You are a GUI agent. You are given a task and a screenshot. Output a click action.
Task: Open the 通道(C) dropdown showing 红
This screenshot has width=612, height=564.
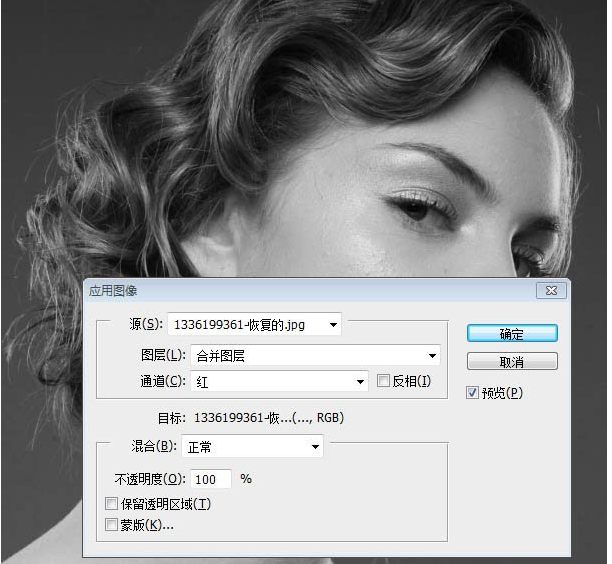click(279, 381)
